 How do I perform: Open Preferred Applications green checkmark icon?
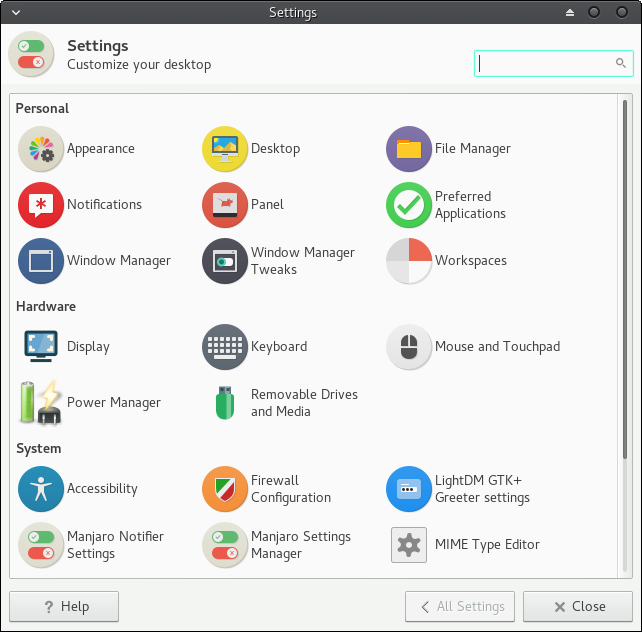(409, 205)
